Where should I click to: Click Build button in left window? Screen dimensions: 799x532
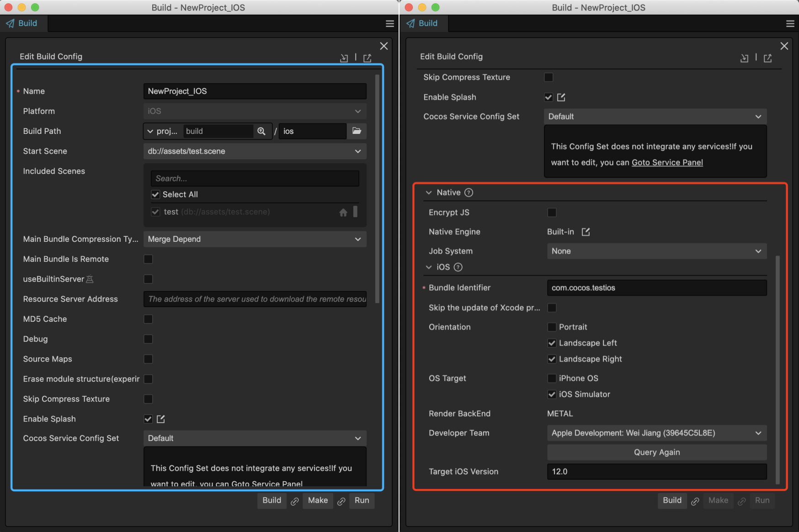tap(272, 500)
